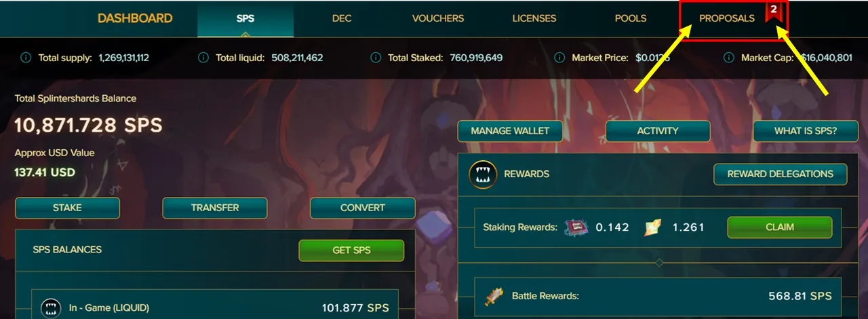Click the Rewards monster-mouth icon
This screenshot has width=868, height=319.
(x=481, y=174)
